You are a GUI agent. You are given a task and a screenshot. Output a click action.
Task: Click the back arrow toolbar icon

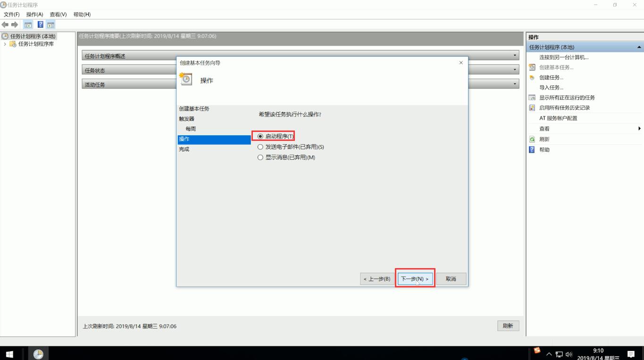click(x=5, y=25)
